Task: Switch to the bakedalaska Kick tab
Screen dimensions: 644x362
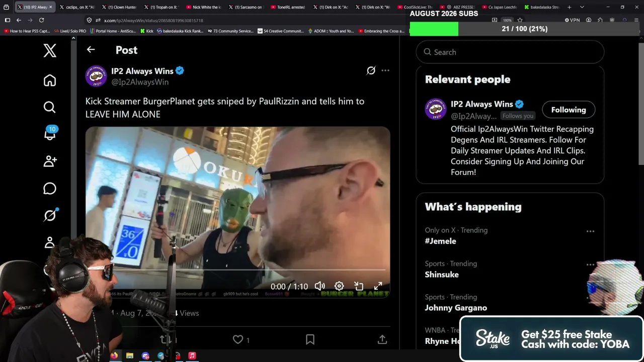Action: click(x=541, y=7)
